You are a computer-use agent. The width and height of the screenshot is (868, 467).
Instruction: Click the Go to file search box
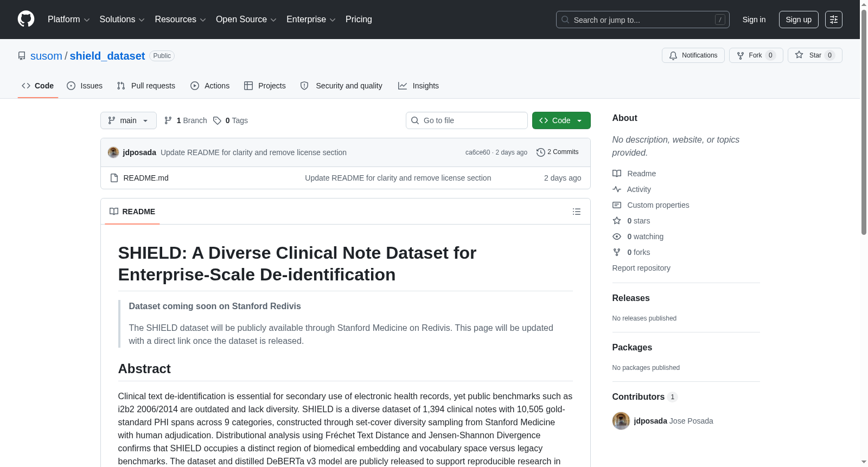pos(467,120)
